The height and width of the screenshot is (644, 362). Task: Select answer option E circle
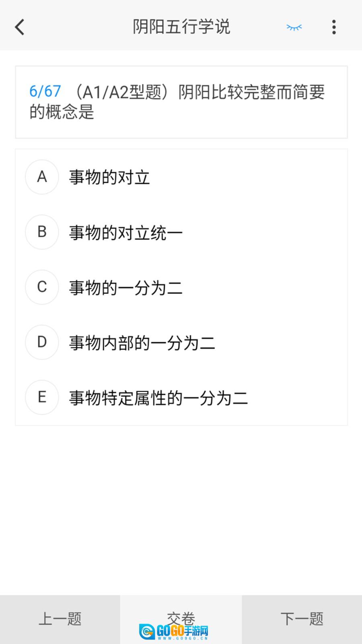(42, 398)
